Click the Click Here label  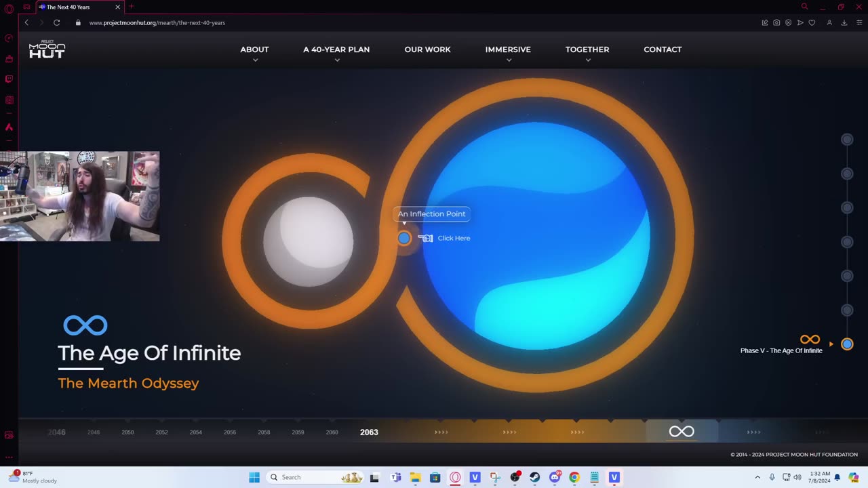(454, 238)
